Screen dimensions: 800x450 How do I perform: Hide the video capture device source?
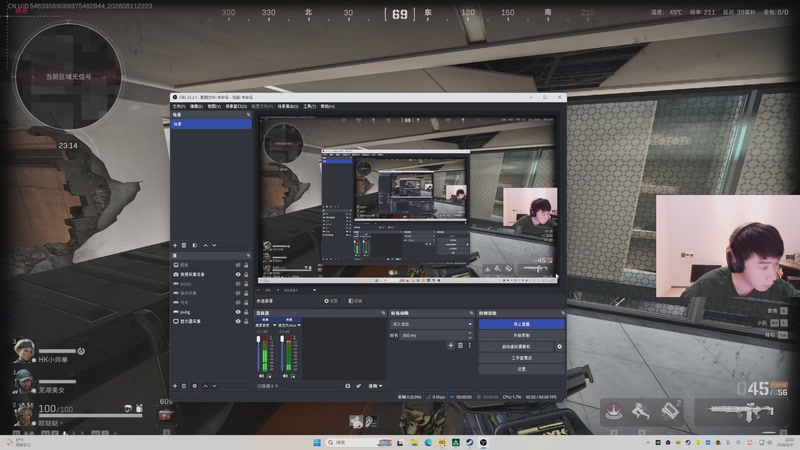point(238,274)
